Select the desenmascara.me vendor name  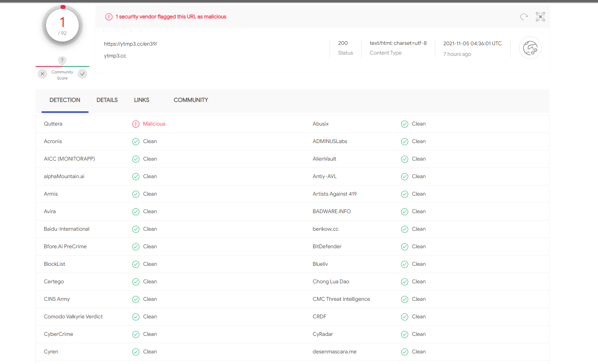[x=335, y=352]
